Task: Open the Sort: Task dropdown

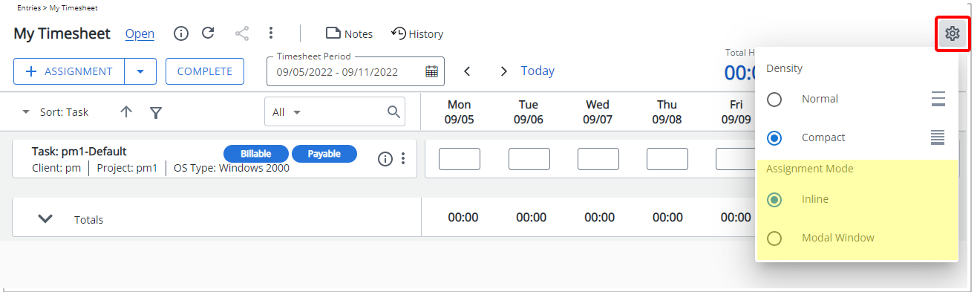Action: coord(56,112)
